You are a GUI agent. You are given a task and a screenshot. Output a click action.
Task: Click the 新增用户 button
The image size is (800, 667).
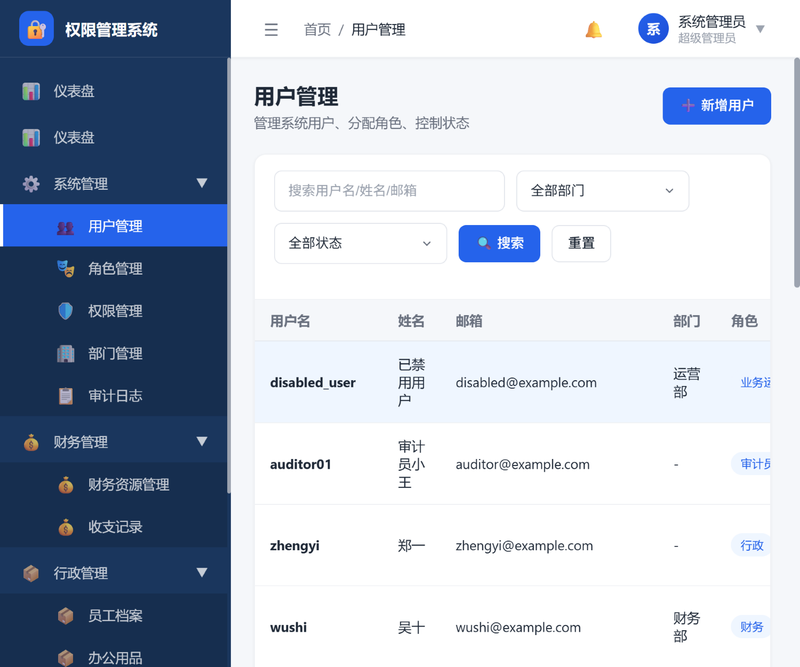(x=716, y=106)
